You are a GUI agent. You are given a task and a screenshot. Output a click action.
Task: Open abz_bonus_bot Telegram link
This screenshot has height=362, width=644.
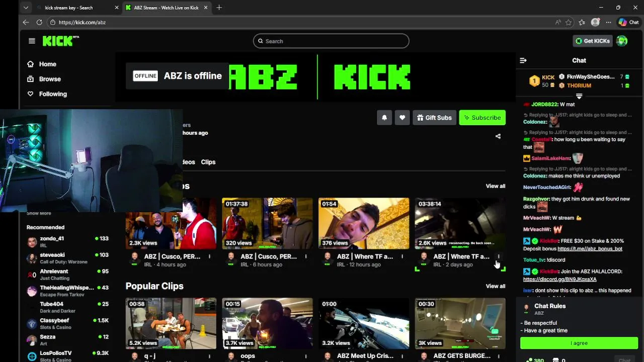click(590, 248)
